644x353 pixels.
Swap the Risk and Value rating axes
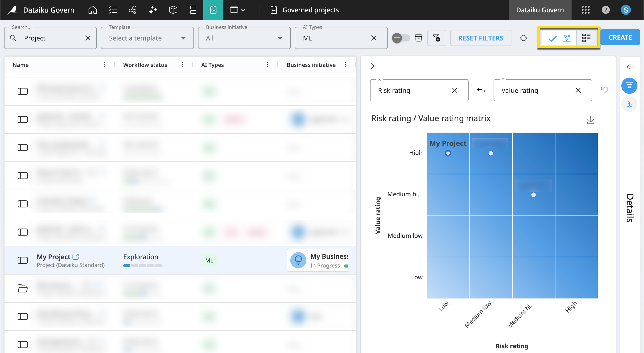481,90
